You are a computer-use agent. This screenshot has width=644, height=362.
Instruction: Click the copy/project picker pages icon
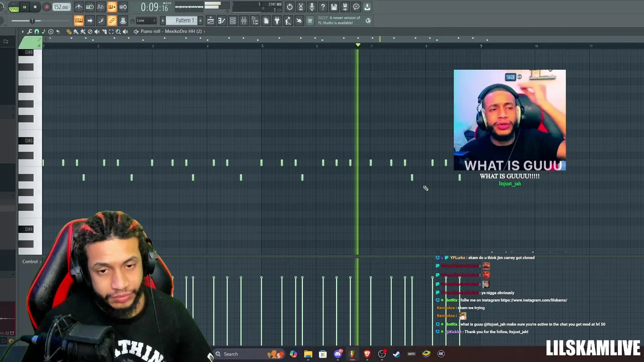coord(266,21)
